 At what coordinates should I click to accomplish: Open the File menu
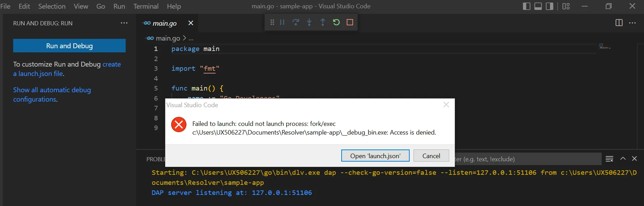[x=5, y=6]
